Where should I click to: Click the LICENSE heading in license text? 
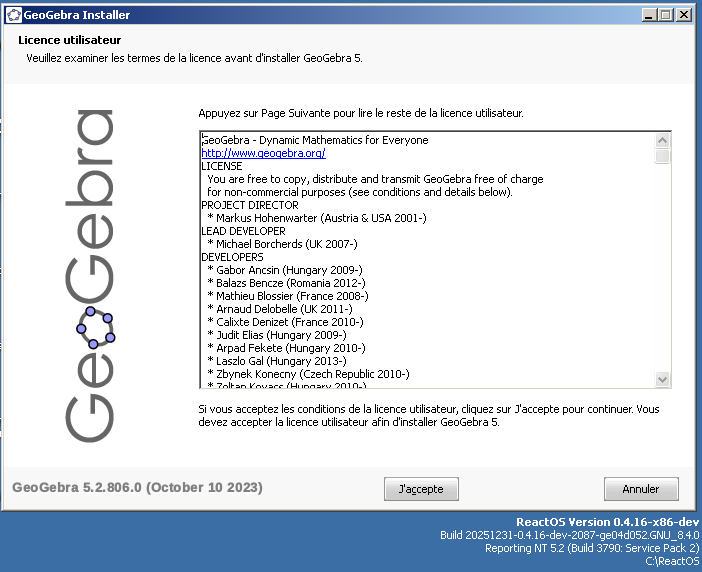coord(222,166)
